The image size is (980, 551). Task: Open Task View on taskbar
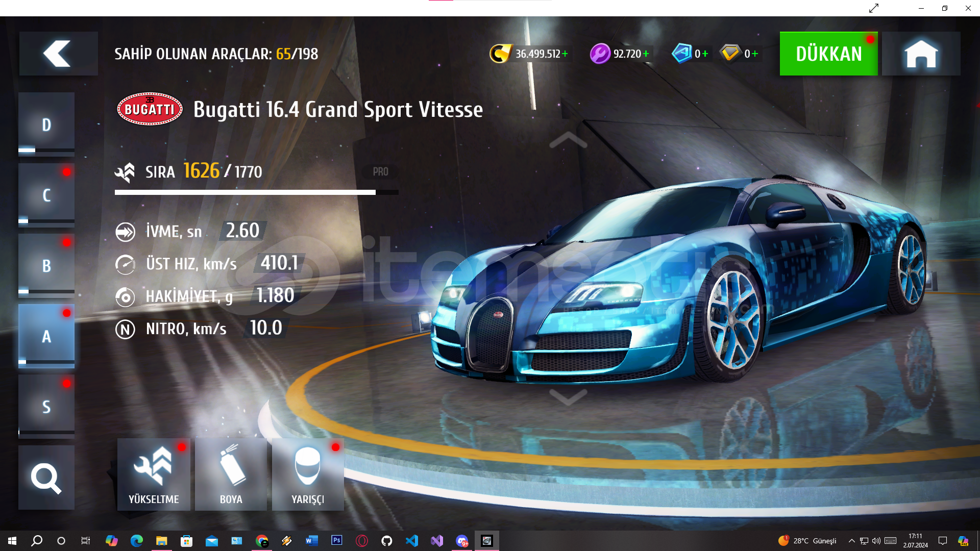point(86,541)
